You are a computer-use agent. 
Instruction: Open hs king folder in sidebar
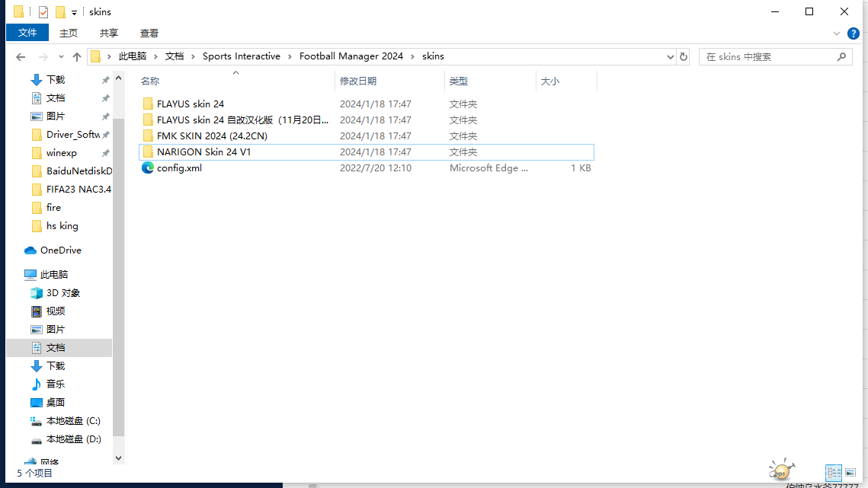62,226
